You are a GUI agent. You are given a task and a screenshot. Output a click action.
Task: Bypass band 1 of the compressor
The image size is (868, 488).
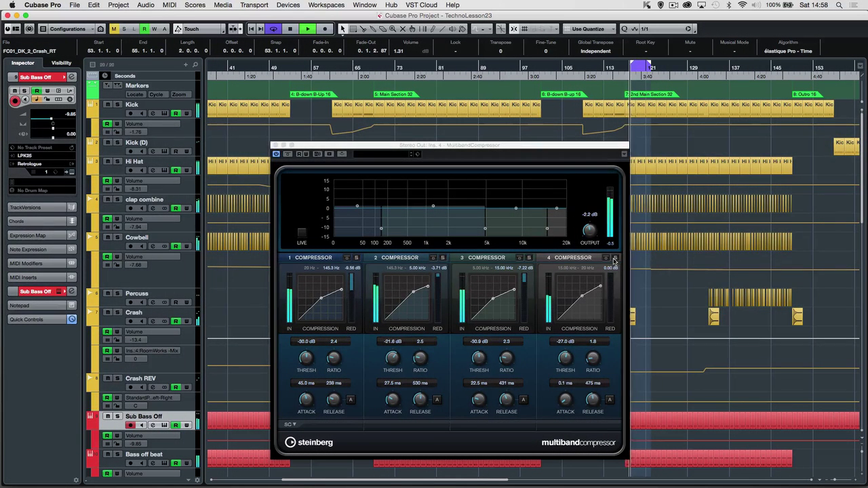pyautogui.click(x=347, y=258)
